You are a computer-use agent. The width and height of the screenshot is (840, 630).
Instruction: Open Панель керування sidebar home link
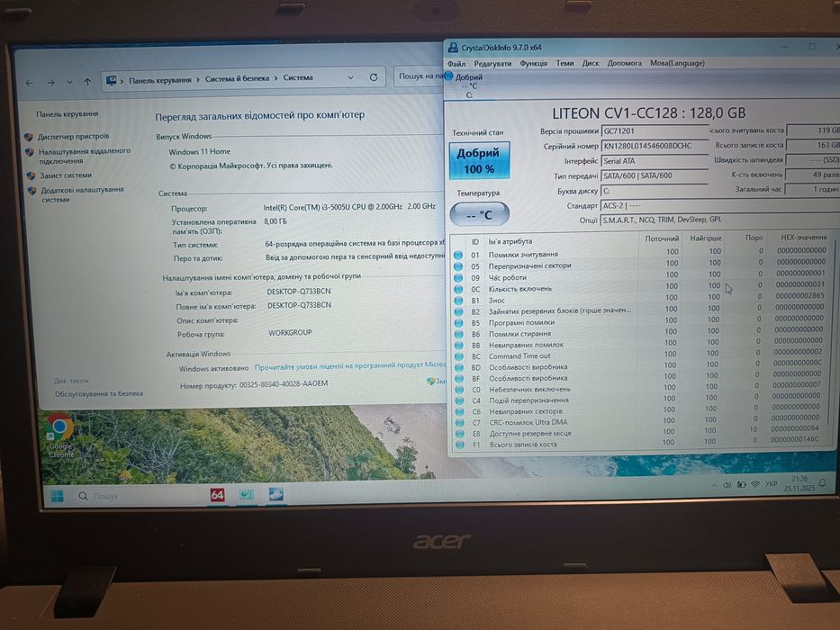[67, 114]
